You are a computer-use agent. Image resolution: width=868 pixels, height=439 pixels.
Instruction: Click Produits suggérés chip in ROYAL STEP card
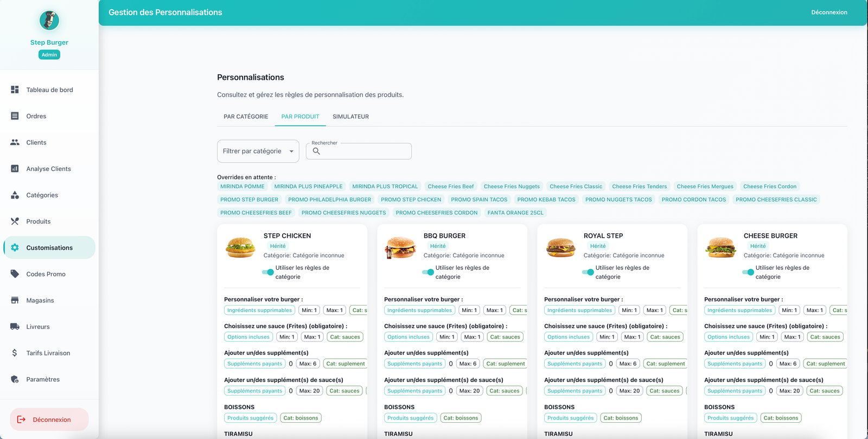[x=571, y=418]
